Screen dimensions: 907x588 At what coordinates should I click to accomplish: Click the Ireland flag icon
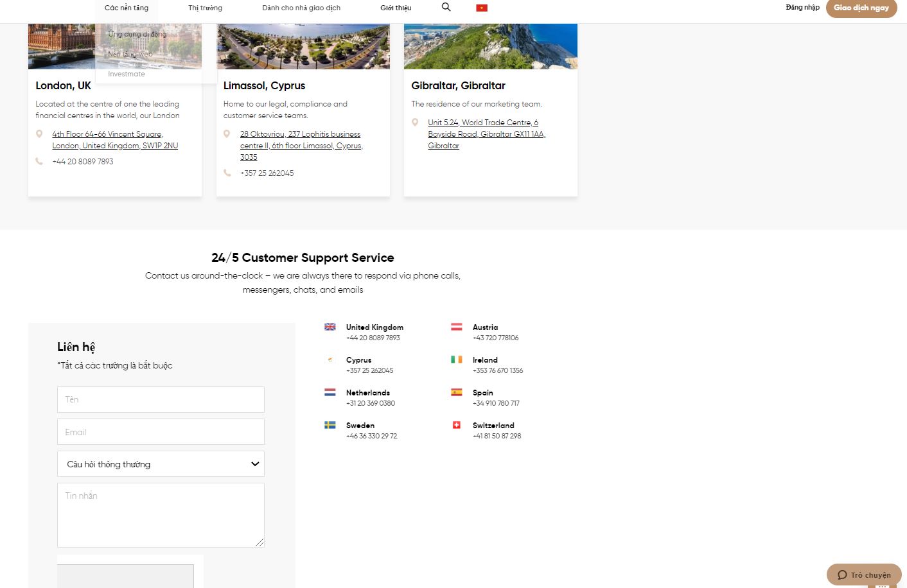coord(457,359)
